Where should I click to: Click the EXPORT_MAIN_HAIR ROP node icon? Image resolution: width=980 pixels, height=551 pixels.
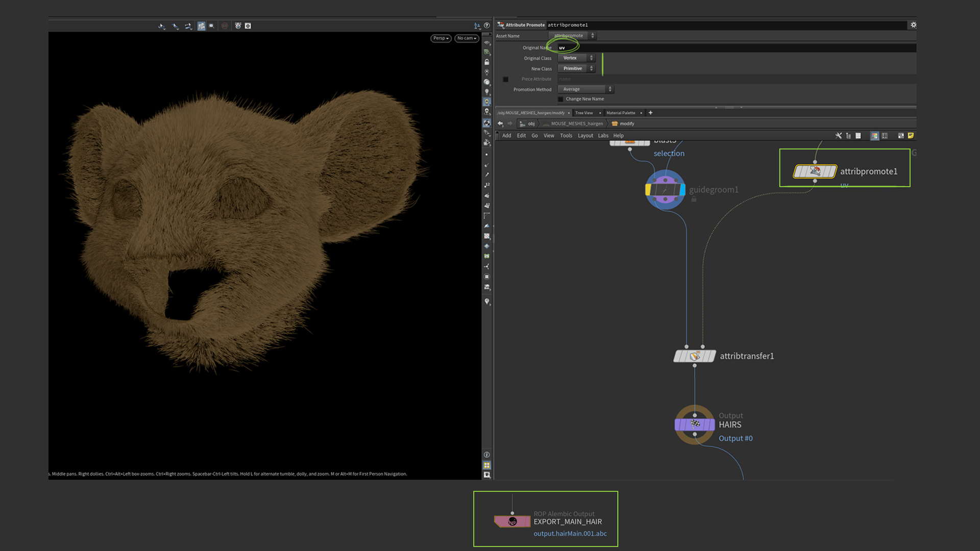coord(512,521)
